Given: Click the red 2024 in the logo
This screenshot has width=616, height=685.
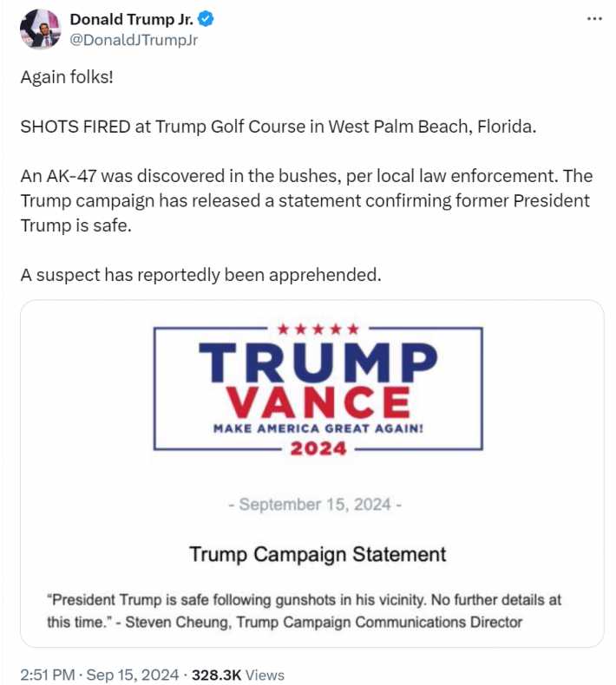Looking at the screenshot, I should 318,448.
